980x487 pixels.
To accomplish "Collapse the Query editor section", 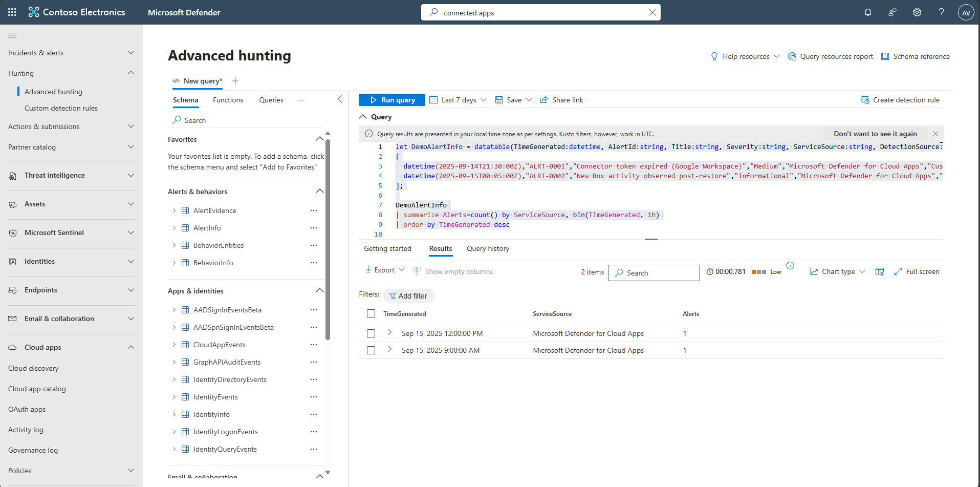I will [x=363, y=117].
